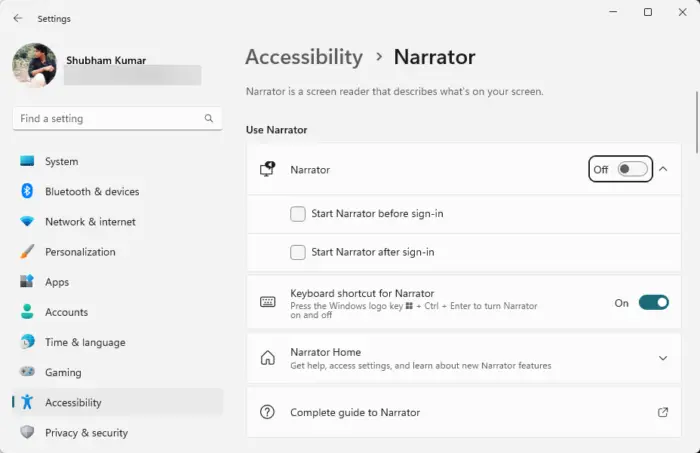Expand the Narrator Home section
This screenshot has width=700, height=453.
pyautogui.click(x=662, y=358)
